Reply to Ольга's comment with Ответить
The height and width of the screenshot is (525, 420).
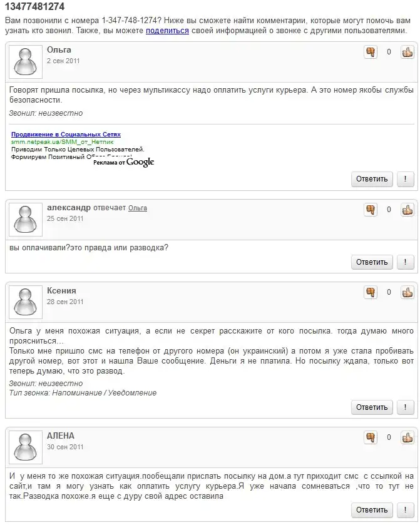pos(372,179)
